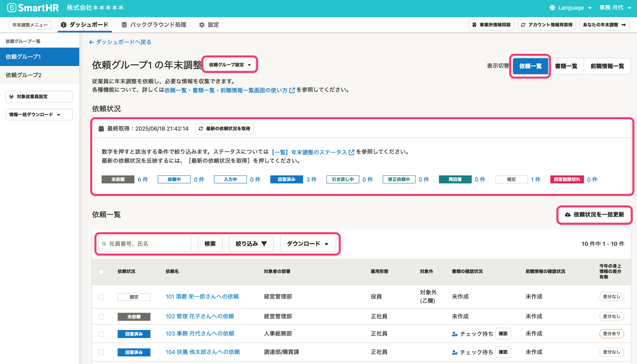Open link 101 須磨 栄一郎さんへの依頼

pos(202,297)
